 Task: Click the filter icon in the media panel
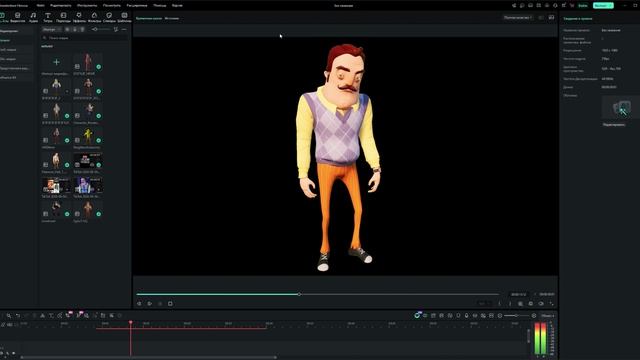click(116, 29)
